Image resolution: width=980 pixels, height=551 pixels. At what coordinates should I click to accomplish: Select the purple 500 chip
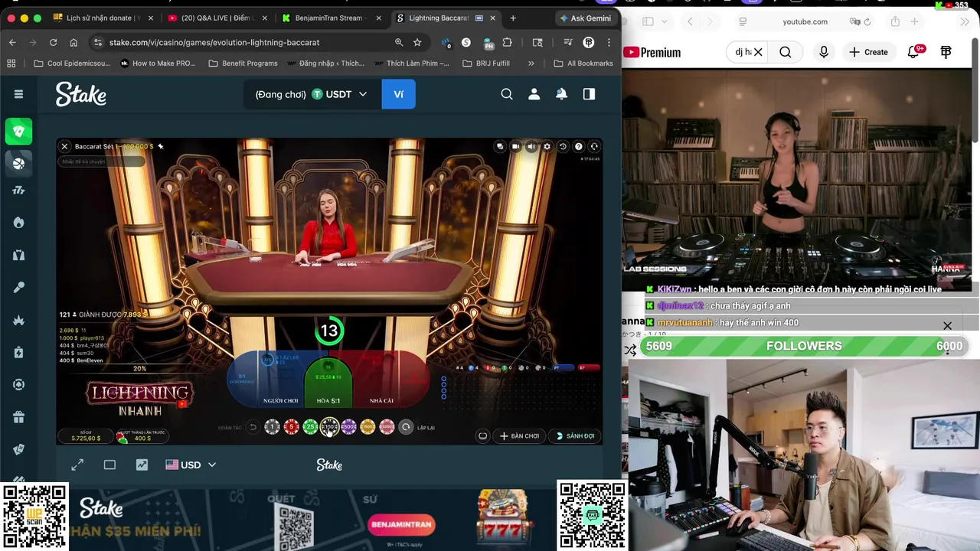(348, 427)
